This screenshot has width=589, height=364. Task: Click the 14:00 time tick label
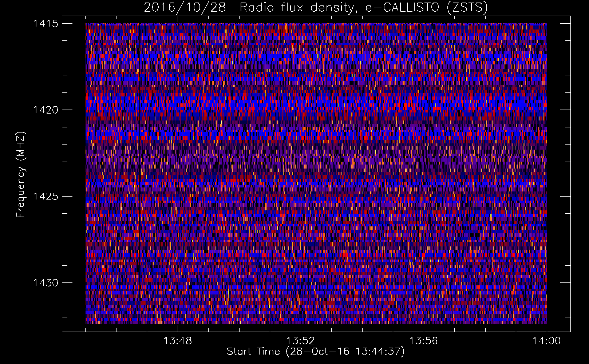pos(547,341)
